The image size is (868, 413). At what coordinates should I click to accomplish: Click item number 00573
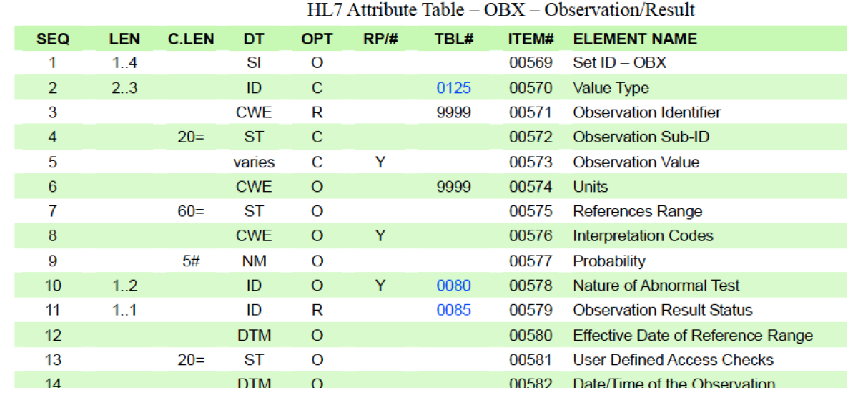coord(531,162)
